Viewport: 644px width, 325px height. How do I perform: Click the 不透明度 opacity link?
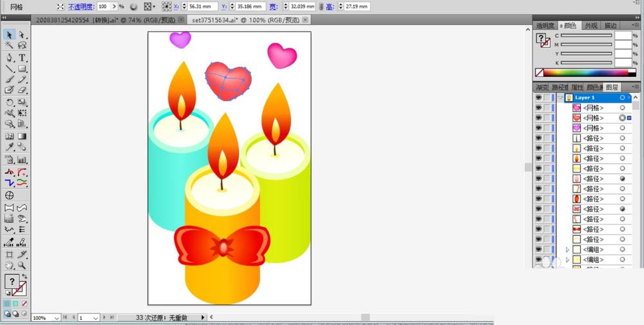(x=81, y=6)
